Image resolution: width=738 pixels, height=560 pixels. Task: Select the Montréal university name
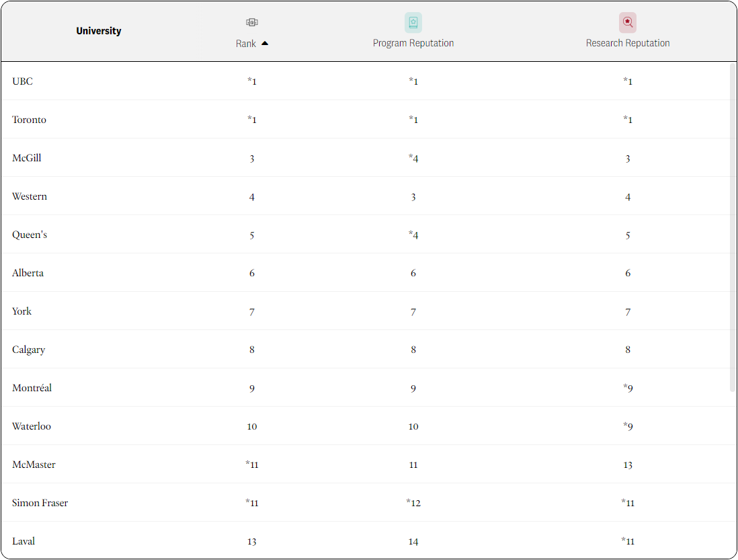point(32,388)
